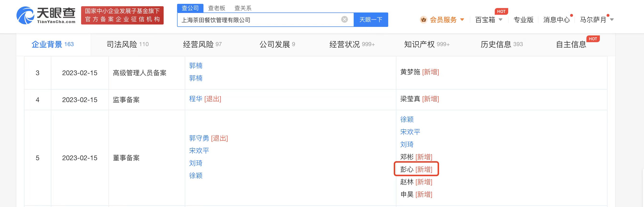This screenshot has height=207, width=644.
Task: Open the 知识产权 tab
Action: click(x=427, y=44)
